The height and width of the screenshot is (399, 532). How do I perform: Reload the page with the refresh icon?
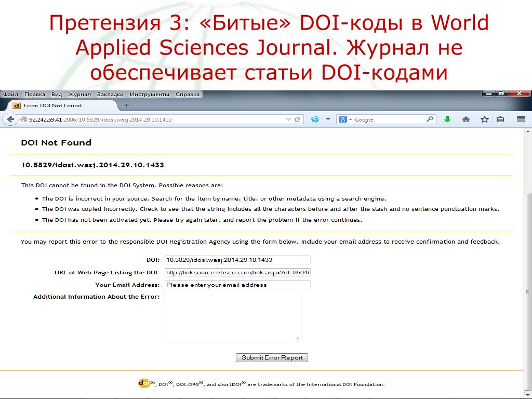pyautogui.click(x=298, y=119)
